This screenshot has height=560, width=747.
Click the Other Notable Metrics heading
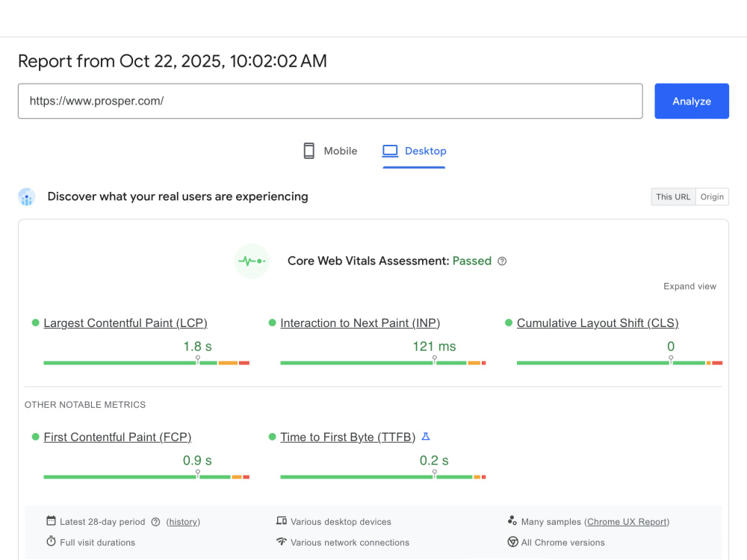coord(85,405)
